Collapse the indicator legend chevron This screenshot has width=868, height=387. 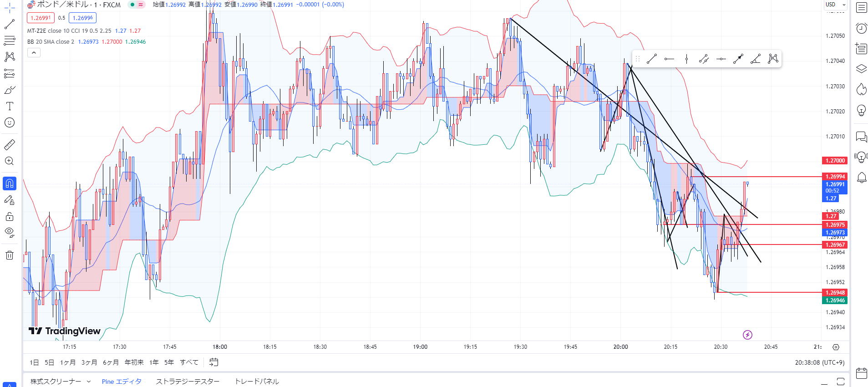tap(34, 53)
